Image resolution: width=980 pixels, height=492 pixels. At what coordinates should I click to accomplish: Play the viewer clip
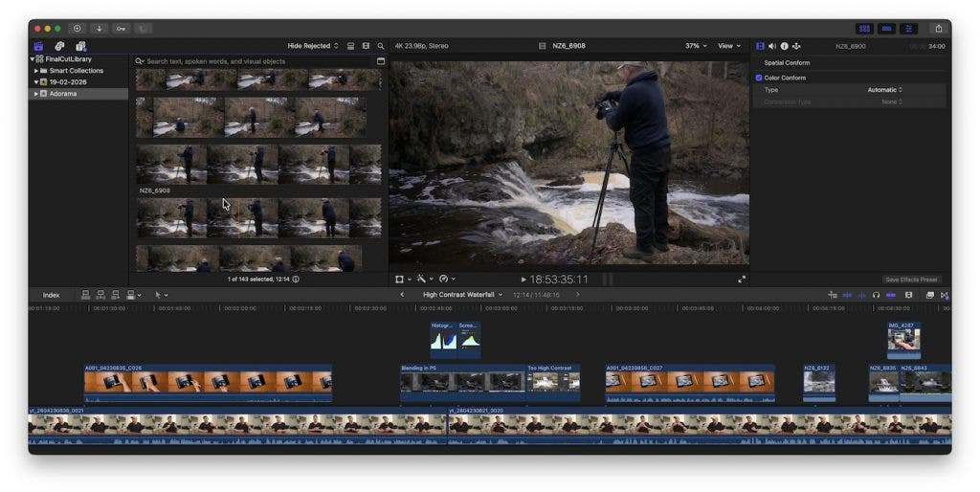click(x=523, y=280)
